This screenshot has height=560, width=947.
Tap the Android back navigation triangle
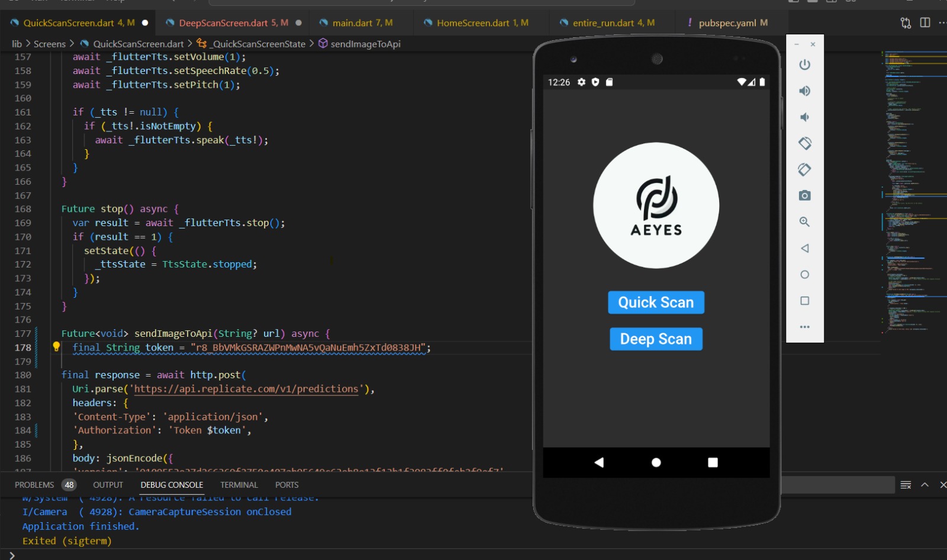[599, 462]
